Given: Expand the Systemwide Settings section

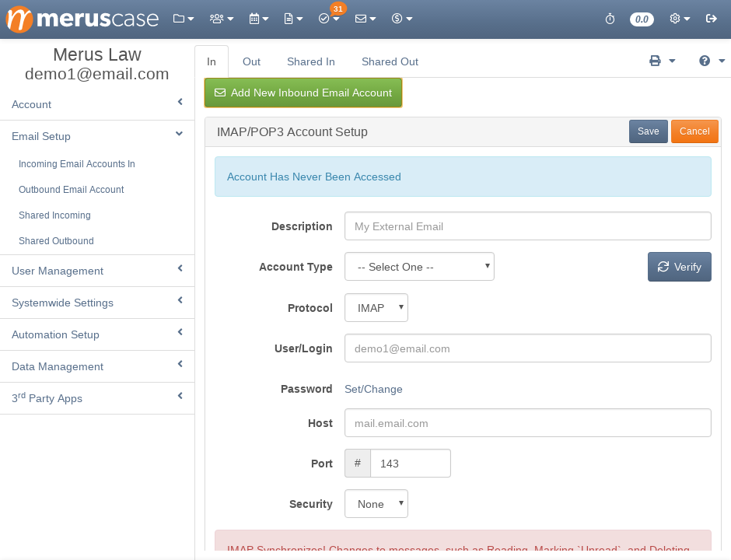Looking at the screenshot, I should (97, 303).
